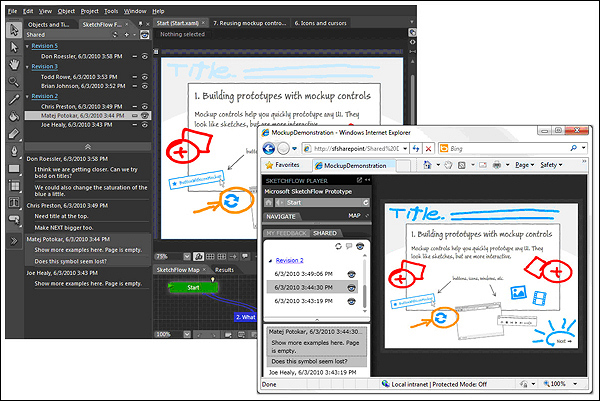Select the Pan hand tool
600x401 pixels.
tap(14, 65)
